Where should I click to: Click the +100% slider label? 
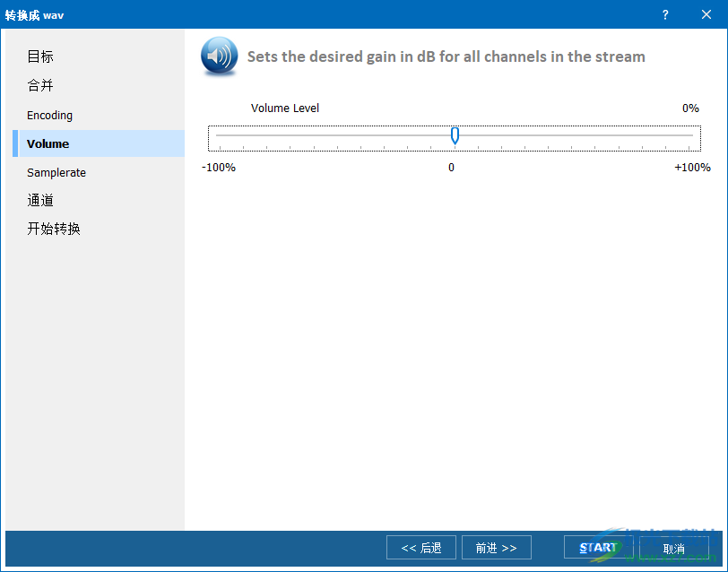(692, 168)
